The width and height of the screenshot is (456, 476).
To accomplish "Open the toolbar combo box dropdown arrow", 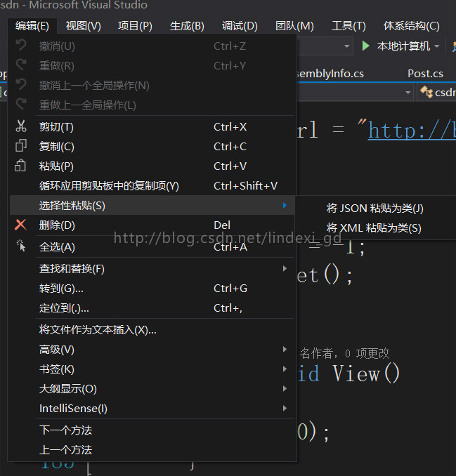I will pos(346,46).
